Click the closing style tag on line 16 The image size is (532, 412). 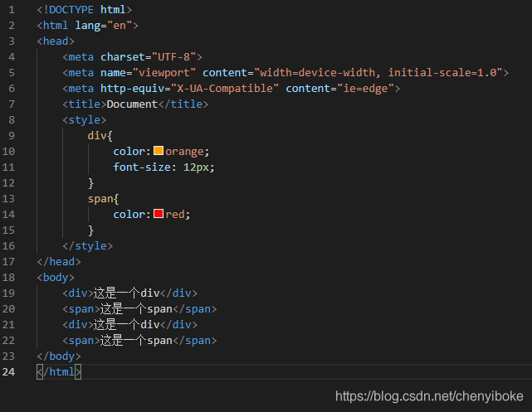[x=87, y=246]
